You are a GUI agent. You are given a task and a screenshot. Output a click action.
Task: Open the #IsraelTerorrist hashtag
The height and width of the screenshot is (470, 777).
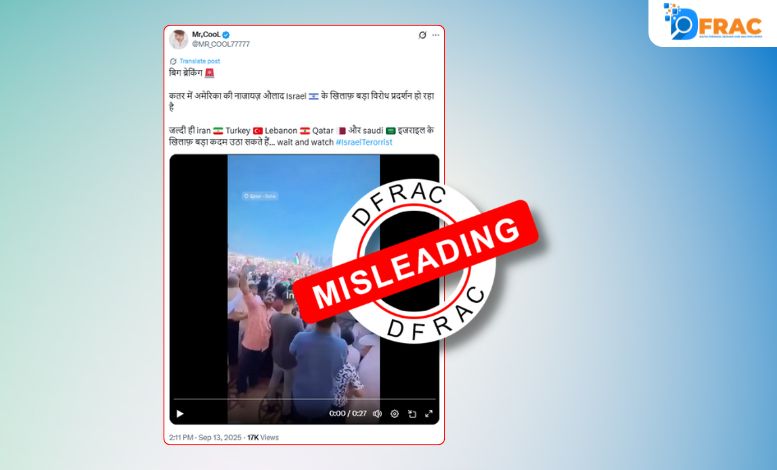click(364, 142)
